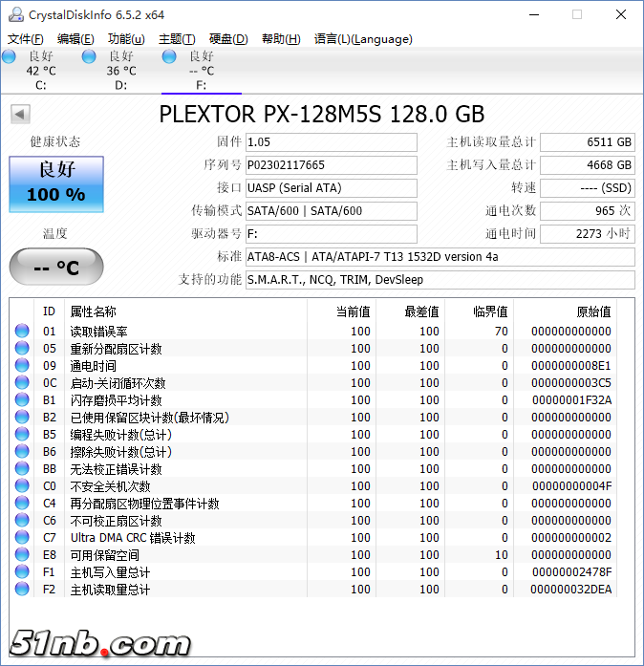Click the 属性名称 column header
The image size is (644, 666).
tap(93, 312)
